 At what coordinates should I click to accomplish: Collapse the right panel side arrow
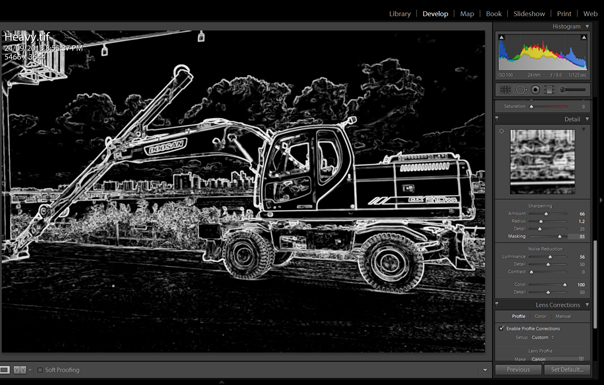coord(601,200)
